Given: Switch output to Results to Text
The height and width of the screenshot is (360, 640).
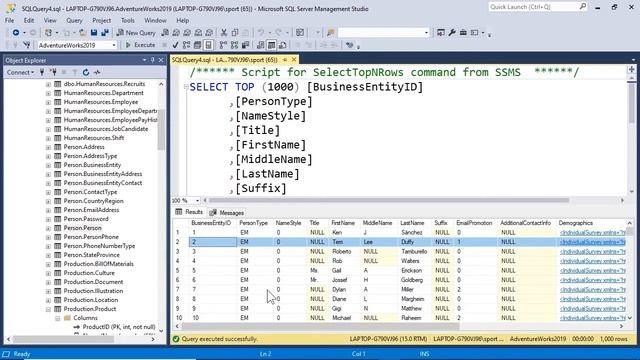Looking at the screenshot, I should click(x=260, y=45).
